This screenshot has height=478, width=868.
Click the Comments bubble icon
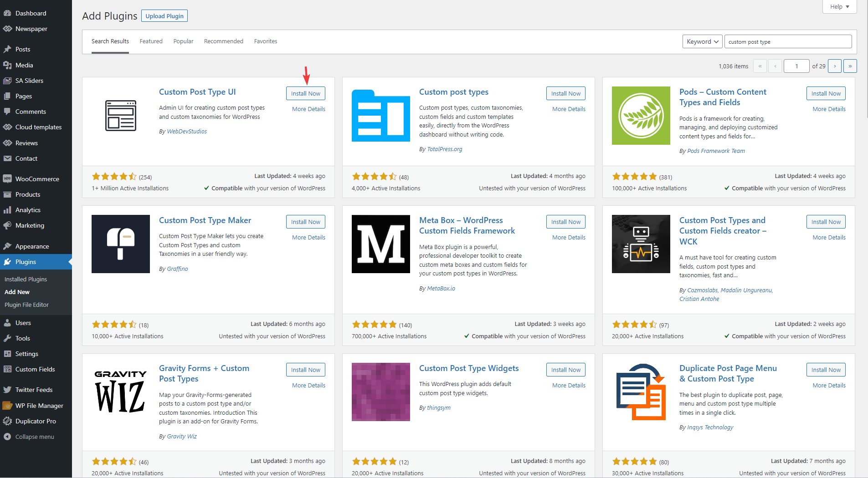[7, 112]
